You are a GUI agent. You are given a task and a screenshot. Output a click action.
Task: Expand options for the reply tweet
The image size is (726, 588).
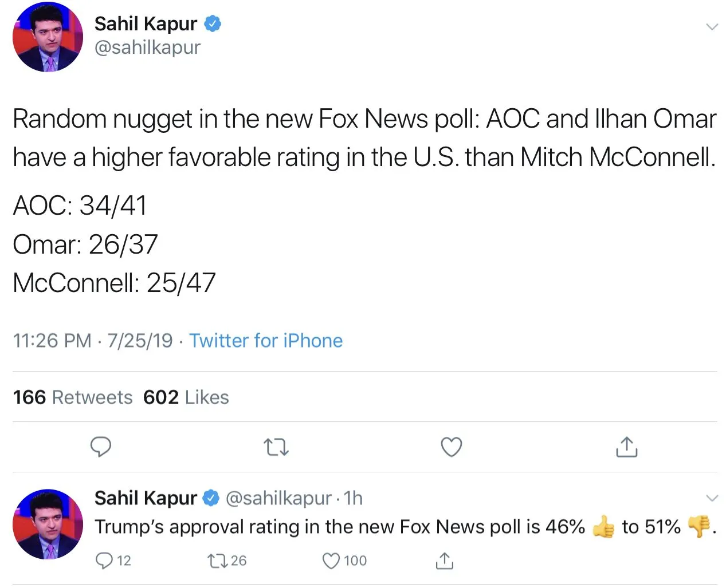pos(712,498)
